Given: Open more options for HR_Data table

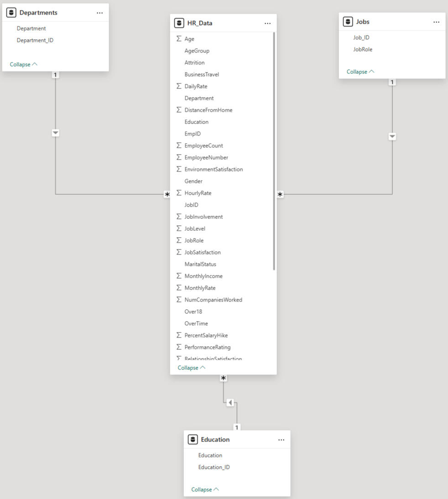Looking at the screenshot, I should tap(267, 23).
